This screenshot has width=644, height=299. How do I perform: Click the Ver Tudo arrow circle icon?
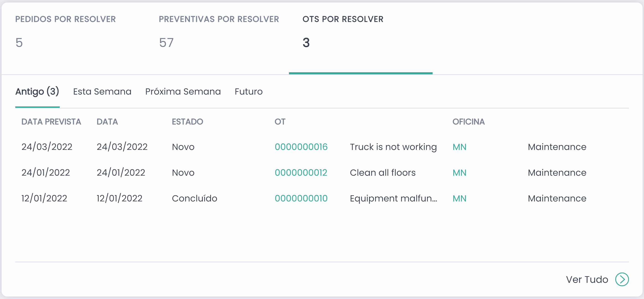tap(622, 279)
